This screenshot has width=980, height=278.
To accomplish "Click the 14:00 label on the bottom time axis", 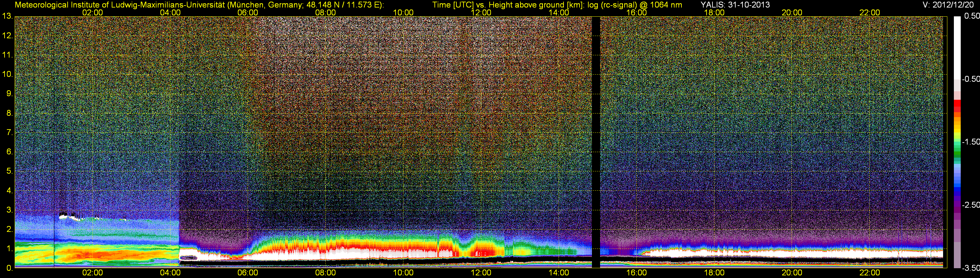I will click(559, 273).
